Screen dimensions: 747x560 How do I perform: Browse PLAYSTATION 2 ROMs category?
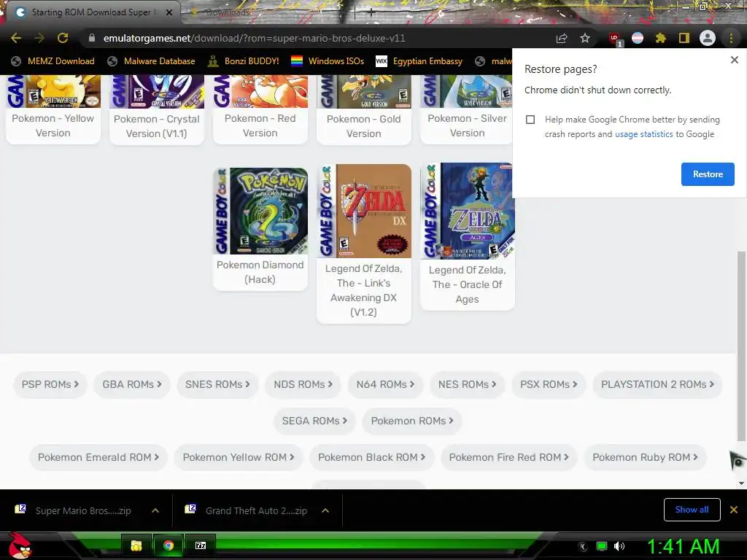(657, 384)
